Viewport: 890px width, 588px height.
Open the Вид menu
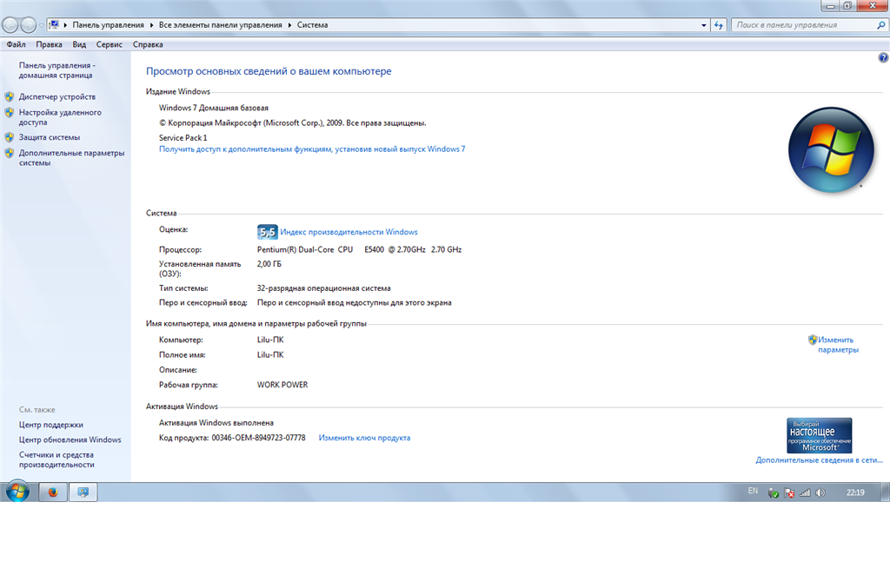pyautogui.click(x=79, y=44)
